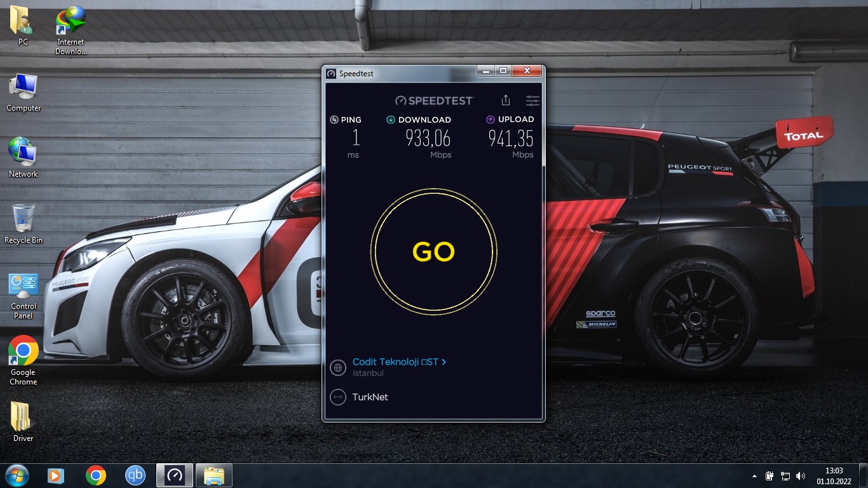Select the Recycle Bin desktop icon
Viewport: 868px width, 488px height.
pyautogui.click(x=24, y=224)
